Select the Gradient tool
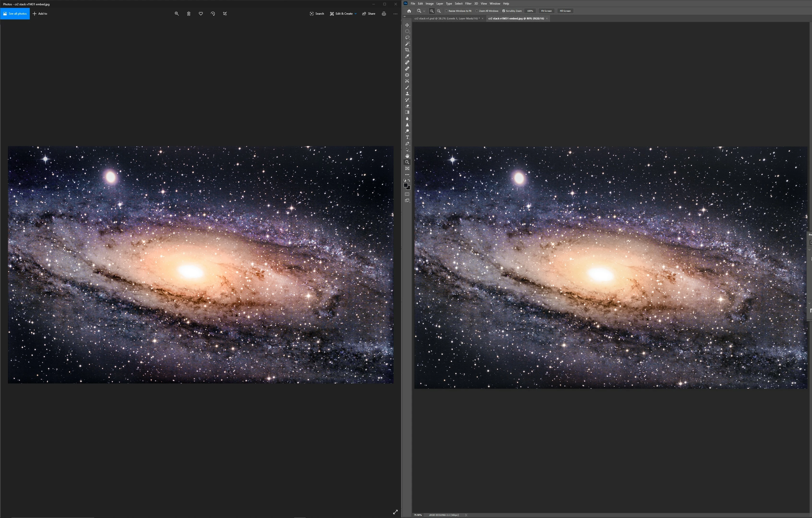Image resolution: width=812 pixels, height=518 pixels. coord(407,112)
